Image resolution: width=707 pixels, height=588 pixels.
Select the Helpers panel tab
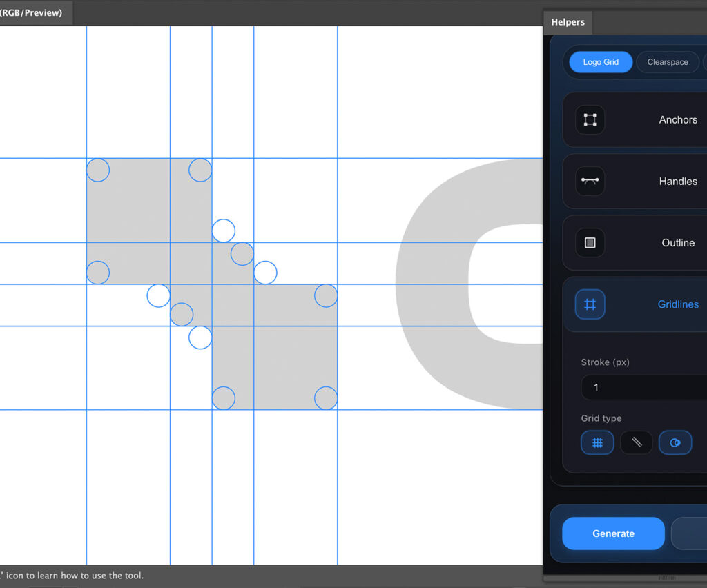(568, 22)
